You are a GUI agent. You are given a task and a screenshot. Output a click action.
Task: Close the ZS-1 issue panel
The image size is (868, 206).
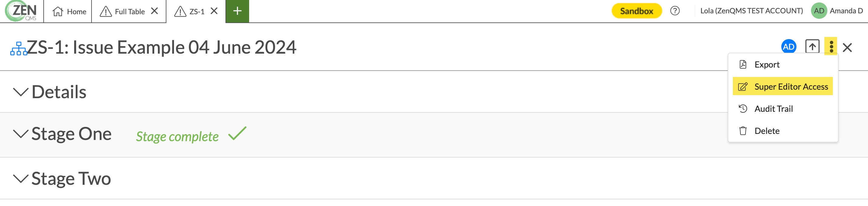847,48
